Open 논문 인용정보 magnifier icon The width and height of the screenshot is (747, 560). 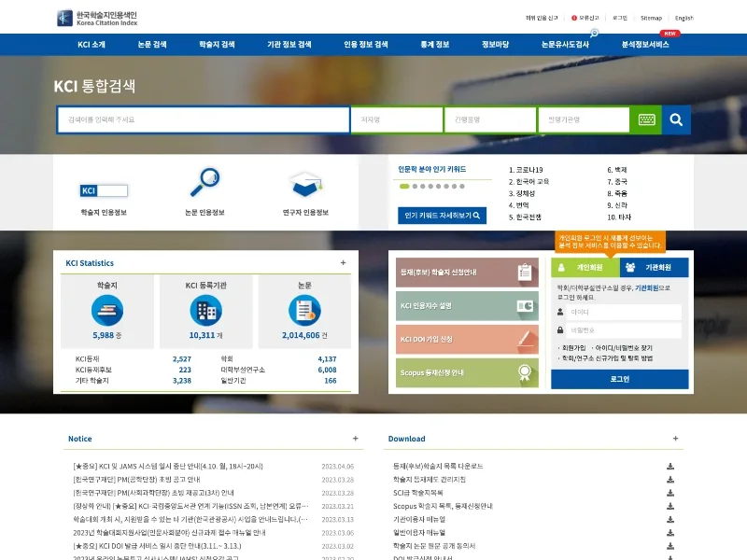click(x=204, y=182)
